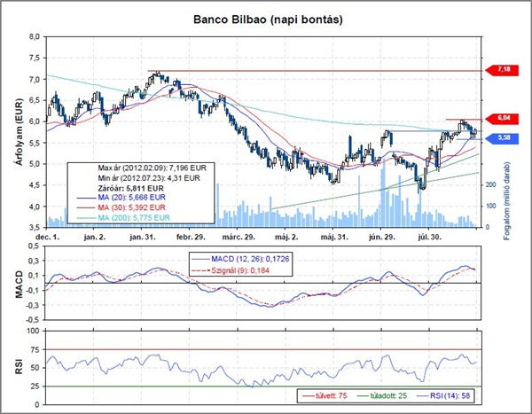This screenshot has width=532, height=414.
Task: Click the 'MACD' vertical axis label
Action: pyautogui.click(x=20, y=285)
